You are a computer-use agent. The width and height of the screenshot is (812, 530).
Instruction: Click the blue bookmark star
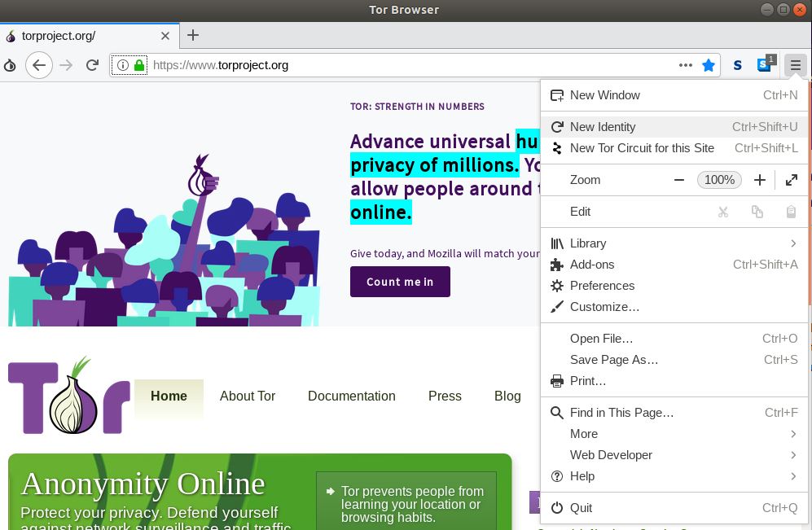[x=709, y=65]
